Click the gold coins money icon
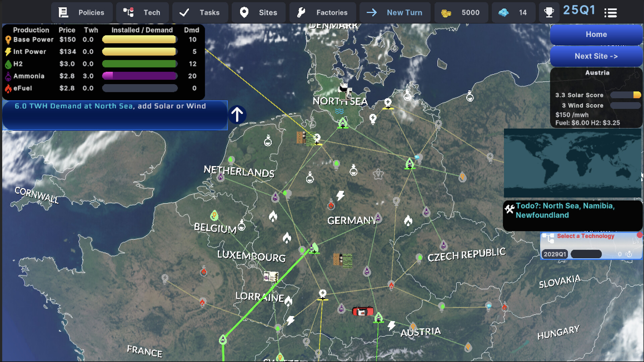Viewport: 644px width, 362px height. click(x=446, y=13)
